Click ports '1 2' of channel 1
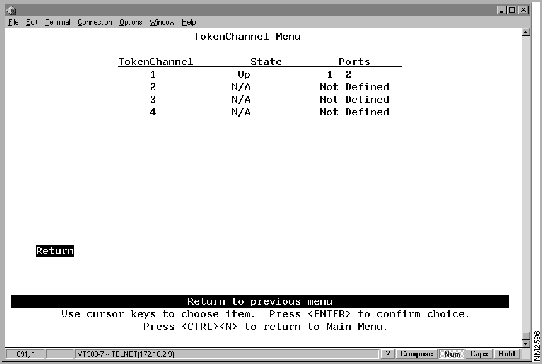This screenshot has width=542, height=364. click(339, 74)
